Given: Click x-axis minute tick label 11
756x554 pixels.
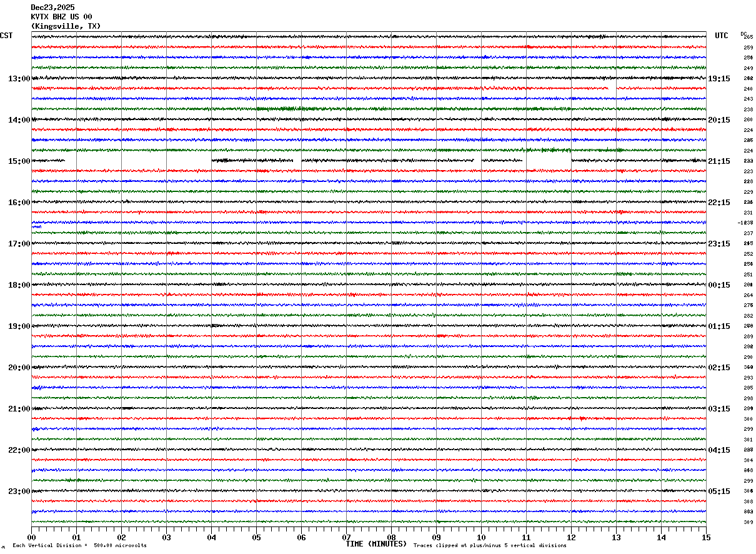Looking at the screenshot, I should (526, 537).
